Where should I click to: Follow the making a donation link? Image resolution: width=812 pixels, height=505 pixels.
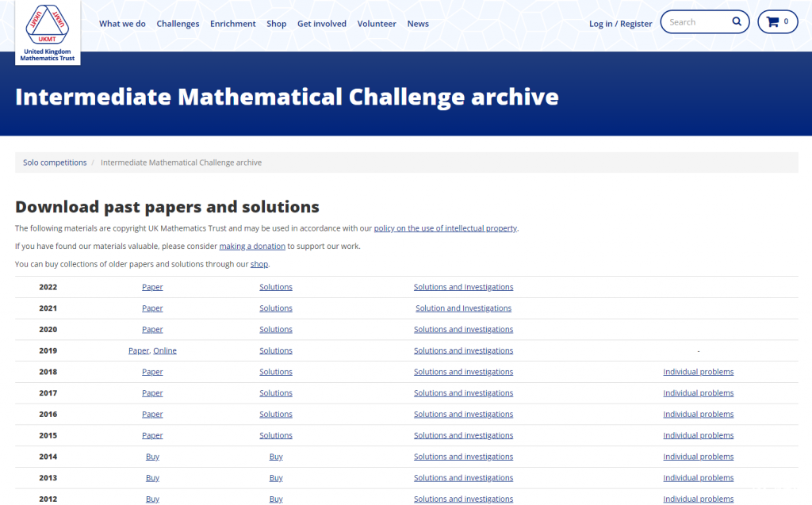tap(252, 247)
